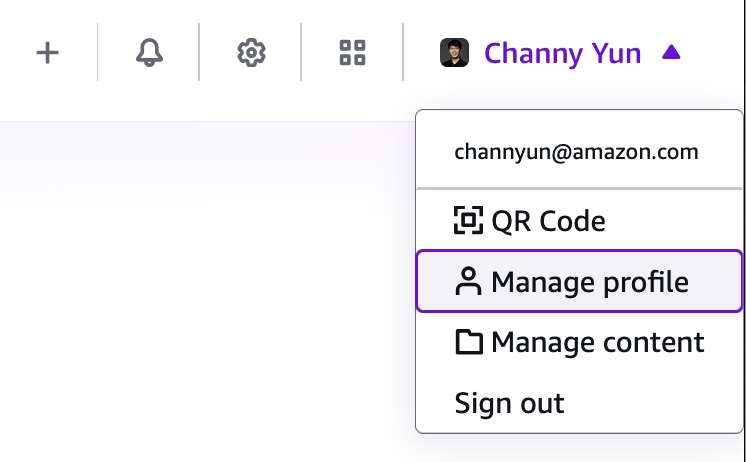Select QR Code from the account menu
The width and height of the screenshot is (746, 462).
(x=579, y=221)
